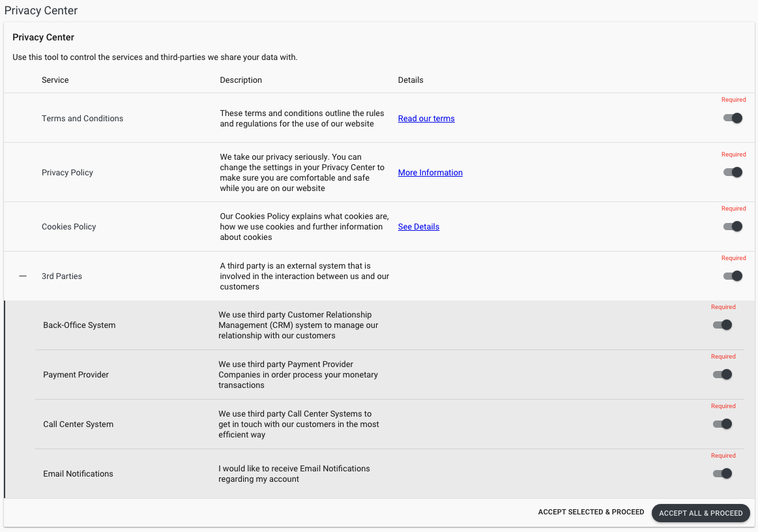
Task: Toggle the Terms and Conditions switch
Action: (x=733, y=118)
